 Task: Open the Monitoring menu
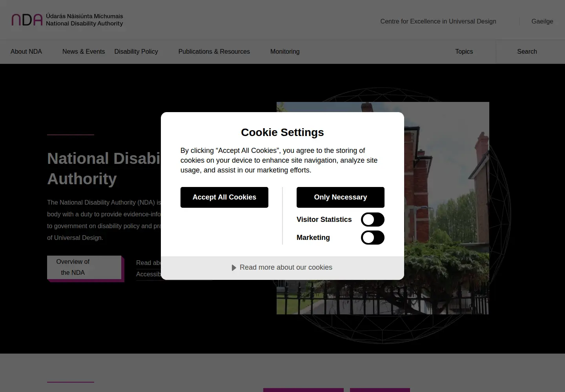coord(285,51)
